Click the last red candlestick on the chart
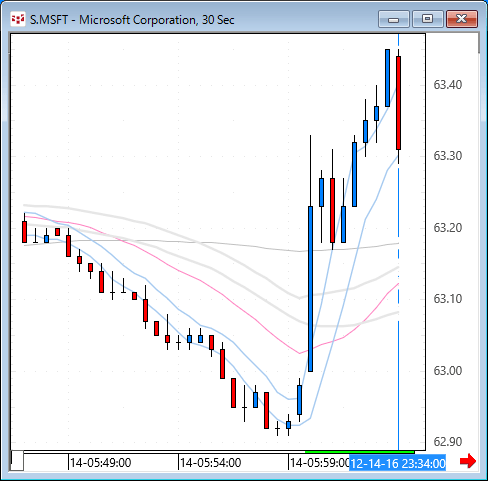 coord(398,103)
